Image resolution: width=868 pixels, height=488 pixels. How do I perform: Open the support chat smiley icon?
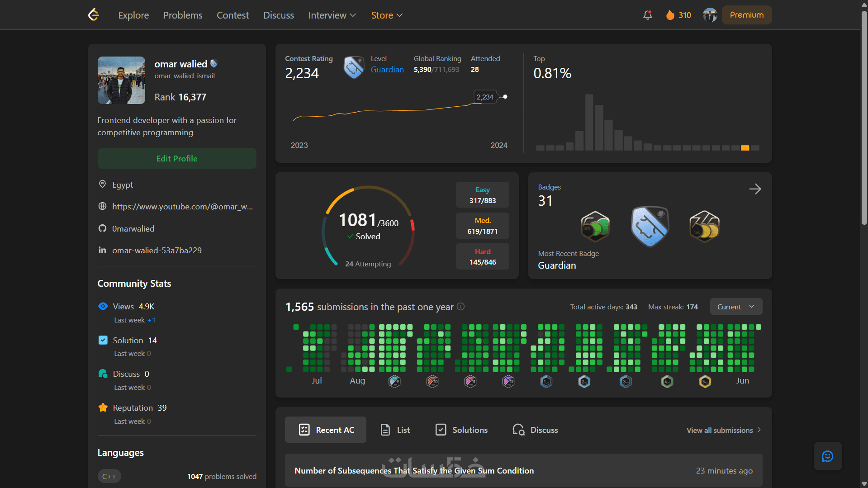point(827,456)
